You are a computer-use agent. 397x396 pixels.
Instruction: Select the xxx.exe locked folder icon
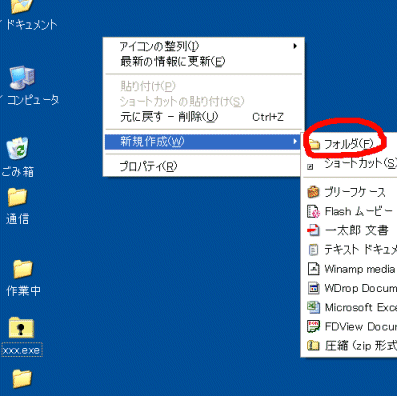tap(21, 327)
